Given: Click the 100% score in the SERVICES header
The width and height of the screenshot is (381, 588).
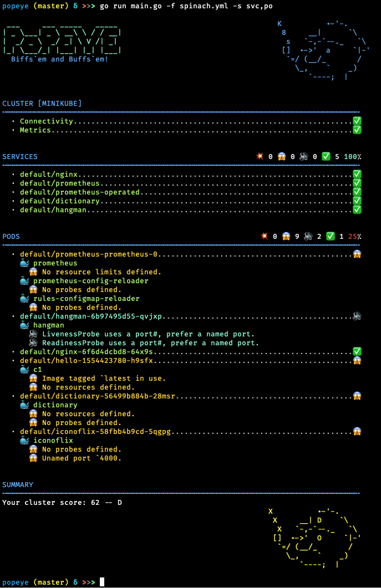Looking at the screenshot, I should click(353, 156).
